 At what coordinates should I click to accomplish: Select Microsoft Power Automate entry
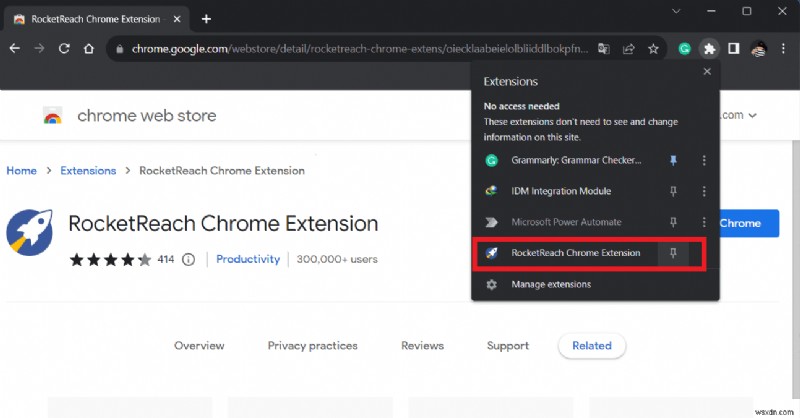coord(567,222)
